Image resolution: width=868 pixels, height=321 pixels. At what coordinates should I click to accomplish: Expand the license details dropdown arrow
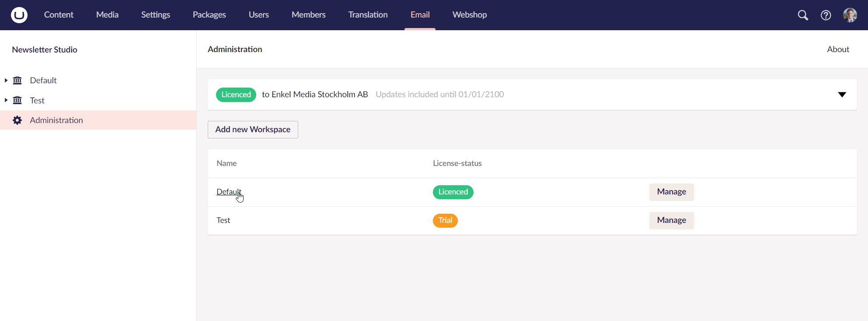(x=842, y=95)
